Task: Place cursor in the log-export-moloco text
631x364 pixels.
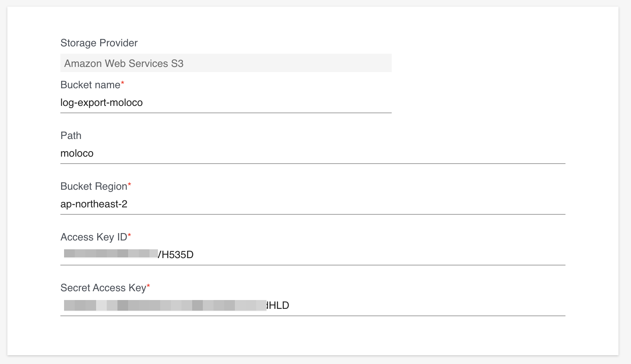Action: tap(101, 103)
